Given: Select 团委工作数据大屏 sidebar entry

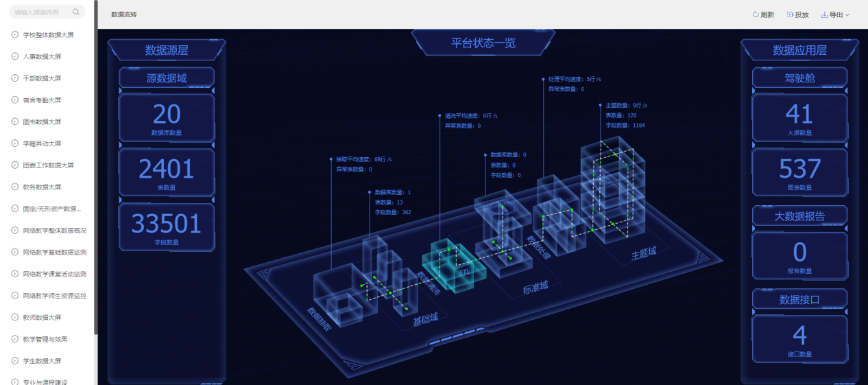Looking at the screenshot, I should pos(47,165).
